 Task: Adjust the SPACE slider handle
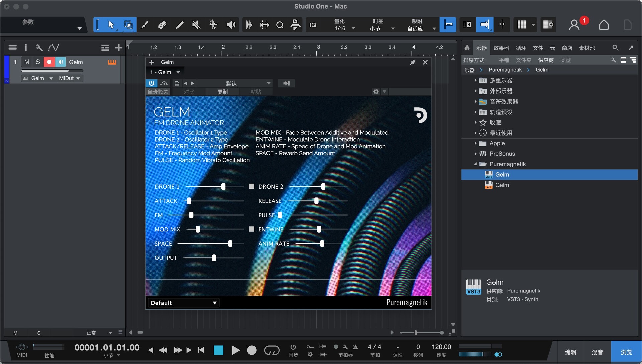coord(230,244)
